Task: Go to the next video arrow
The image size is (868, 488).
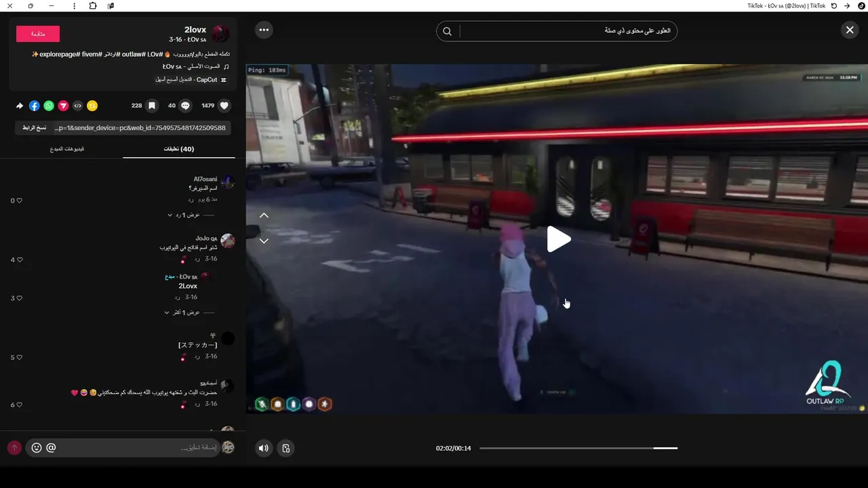Action: click(264, 241)
